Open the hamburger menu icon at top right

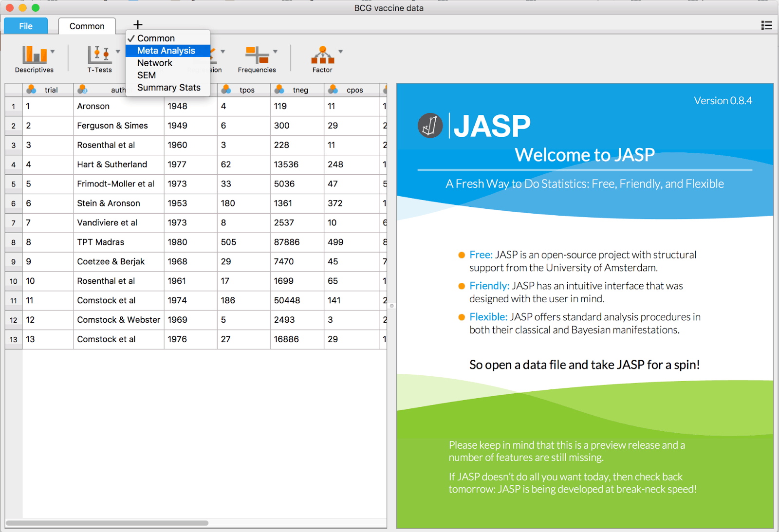click(x=766, y=25)
